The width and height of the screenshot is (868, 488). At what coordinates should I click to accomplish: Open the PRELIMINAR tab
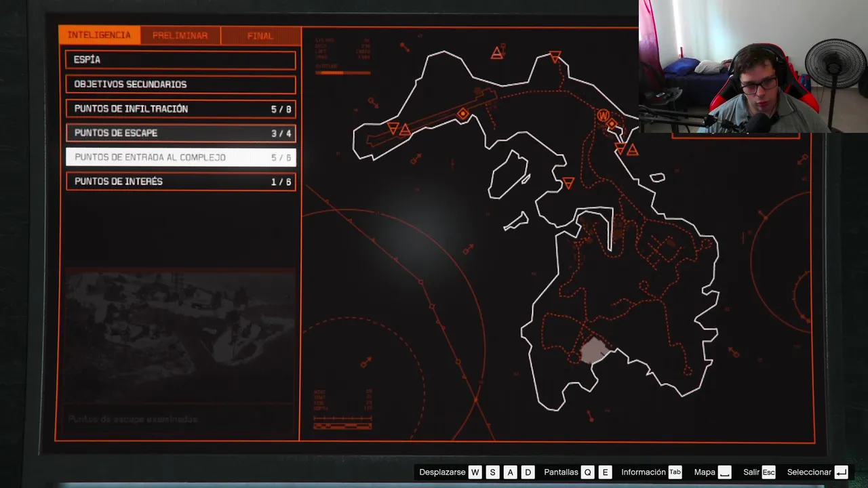[180, 36]
